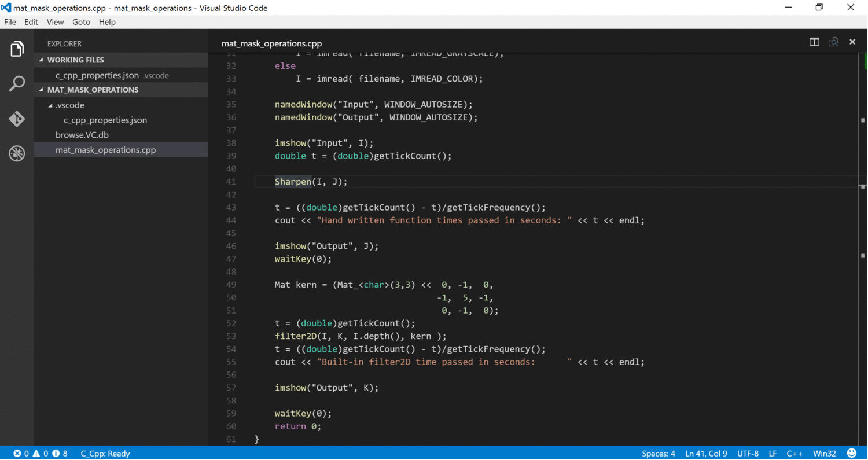The width and height of the screenshot is (868, 460).
Task: Open the View menu
Action: pyautogui.click(x=55, y=22)
